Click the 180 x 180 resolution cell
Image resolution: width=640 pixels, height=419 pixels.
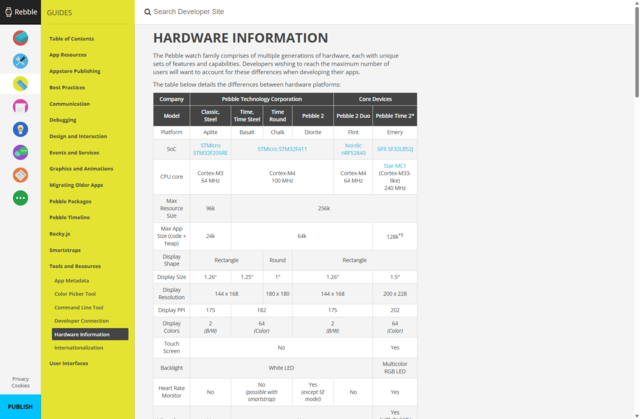tap(278, 294)
